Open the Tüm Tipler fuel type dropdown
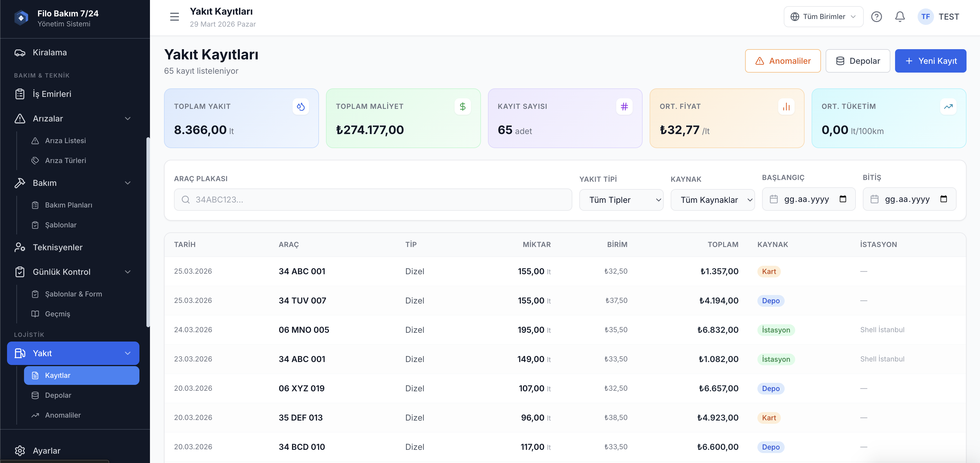Viewport: 980px width, 463px height. (x=621, y=200)
